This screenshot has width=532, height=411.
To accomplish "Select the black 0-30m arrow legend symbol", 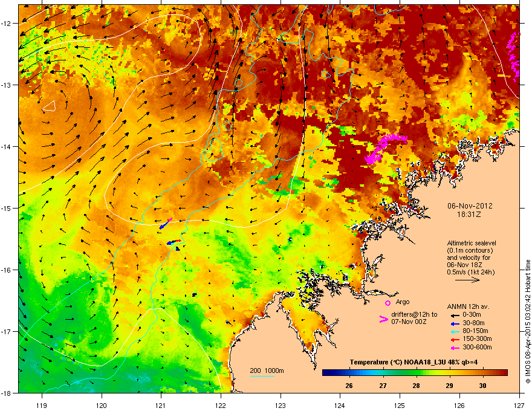I will point(455,315).
